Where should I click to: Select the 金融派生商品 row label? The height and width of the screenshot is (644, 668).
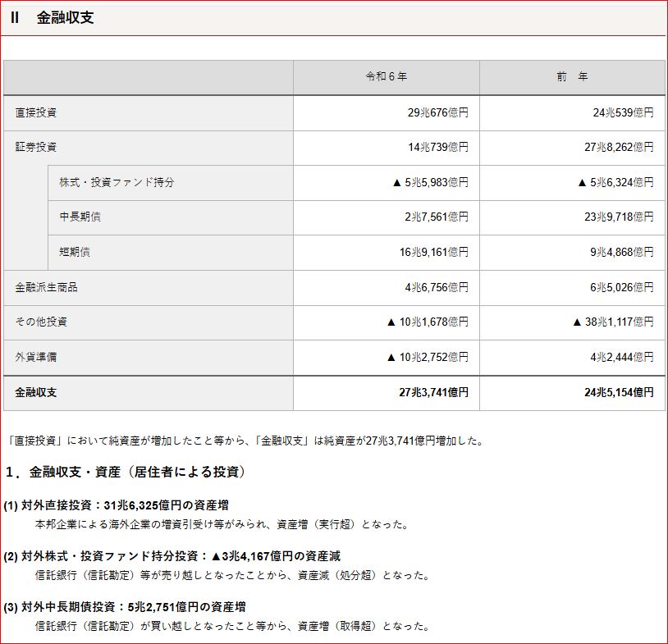tap(47, 288)
